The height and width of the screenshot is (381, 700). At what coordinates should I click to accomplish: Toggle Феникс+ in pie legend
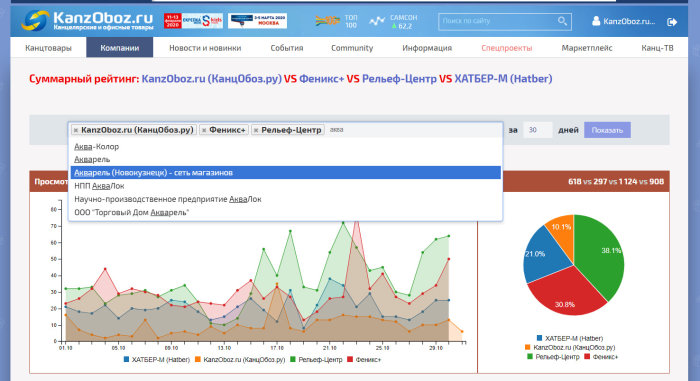[601, 357]
